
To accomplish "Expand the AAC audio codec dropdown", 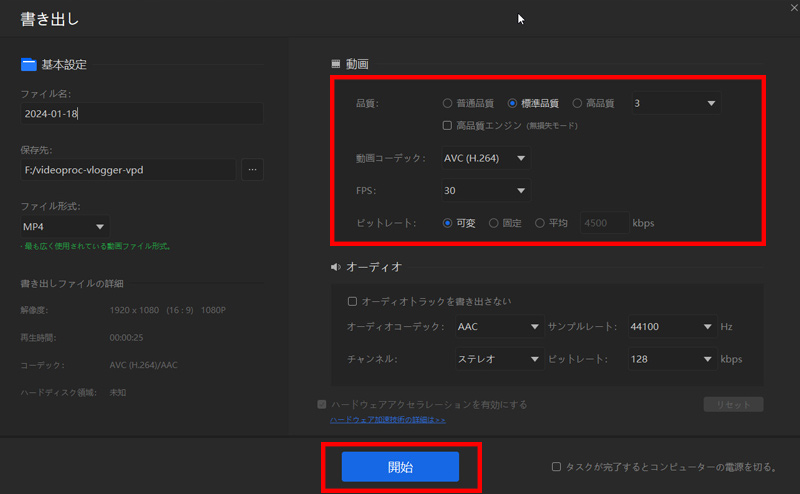I will pyautogui.click(x=497, y=326).
